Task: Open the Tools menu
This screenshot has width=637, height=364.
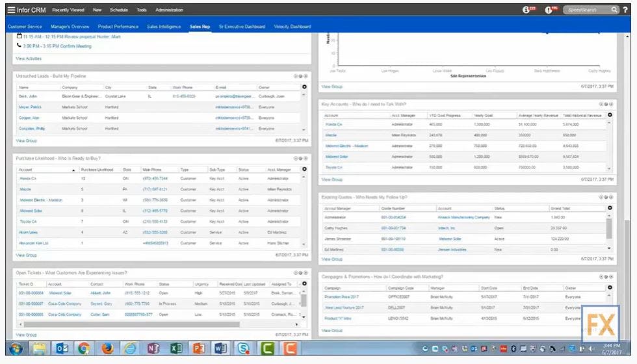Action: (142, 10)
